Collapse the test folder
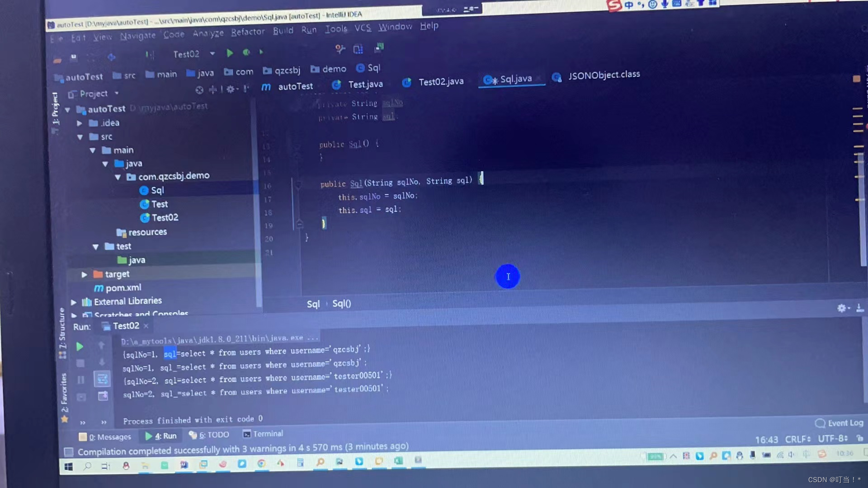Screen dimensions: 868x488 96,247
